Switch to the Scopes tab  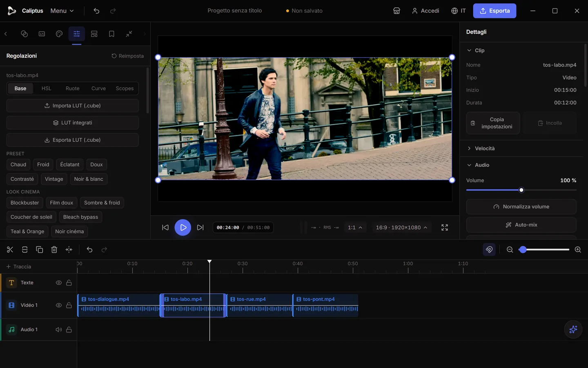click(125, 88)
